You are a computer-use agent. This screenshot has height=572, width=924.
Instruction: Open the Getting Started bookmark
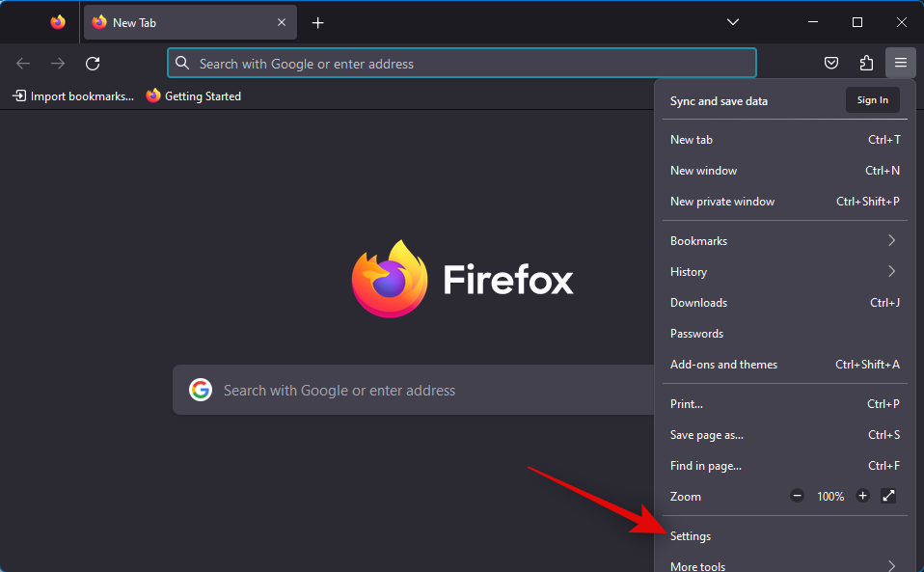coord(194,96)
